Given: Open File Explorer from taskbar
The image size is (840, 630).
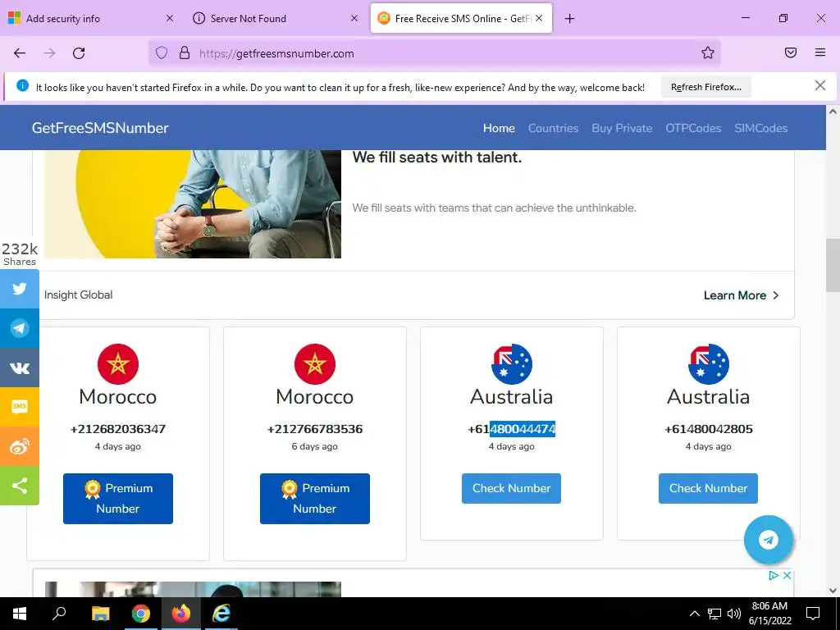Looking at the screenshot, I should 100,614.
